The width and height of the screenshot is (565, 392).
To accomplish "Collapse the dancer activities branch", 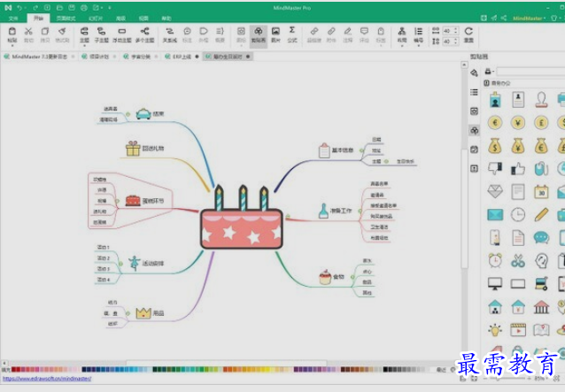I will pos(121,264).
